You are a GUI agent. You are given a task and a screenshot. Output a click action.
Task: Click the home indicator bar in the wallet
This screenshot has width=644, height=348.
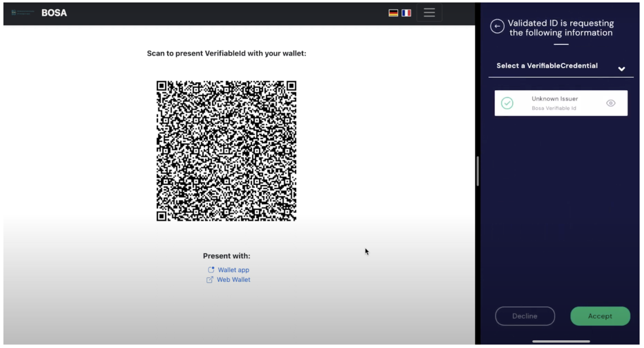[x=561, y=342]
